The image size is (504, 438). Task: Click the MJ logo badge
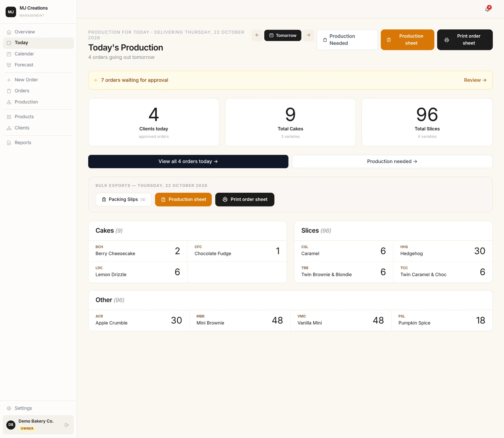point(11,12)
